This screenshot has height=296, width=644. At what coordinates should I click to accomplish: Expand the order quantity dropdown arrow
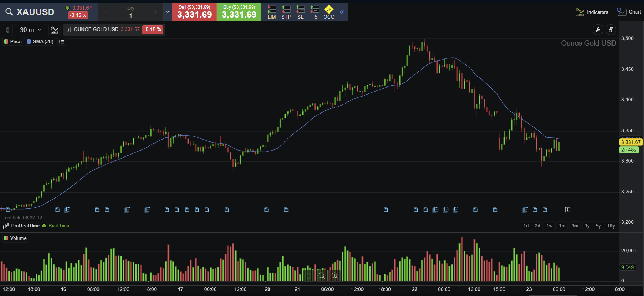[168, 12]
